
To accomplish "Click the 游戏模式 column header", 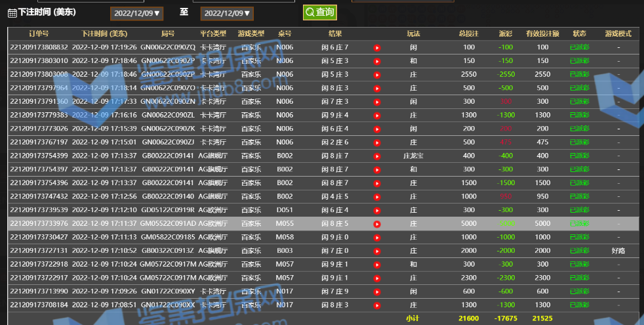I will (618, 33).
